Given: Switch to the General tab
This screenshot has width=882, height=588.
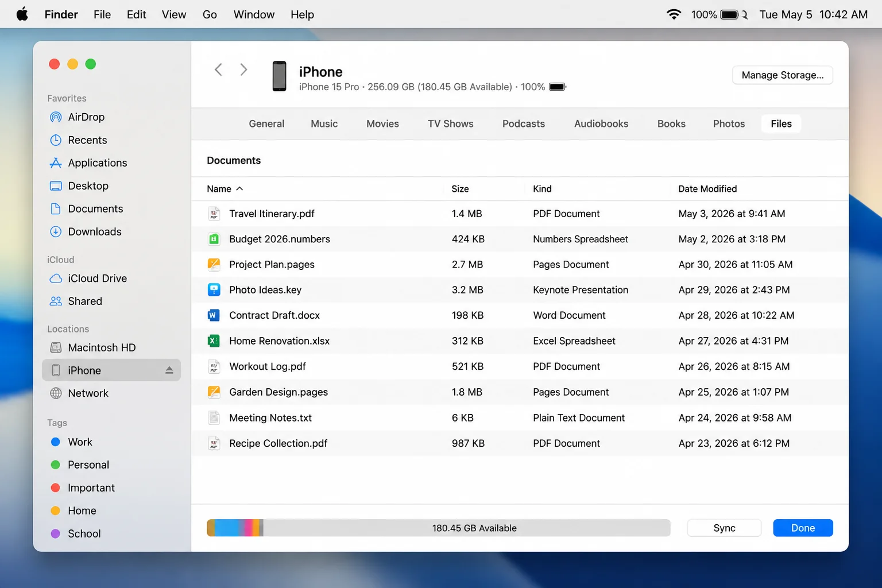Looking at the screenshot, I should (266, 124).
